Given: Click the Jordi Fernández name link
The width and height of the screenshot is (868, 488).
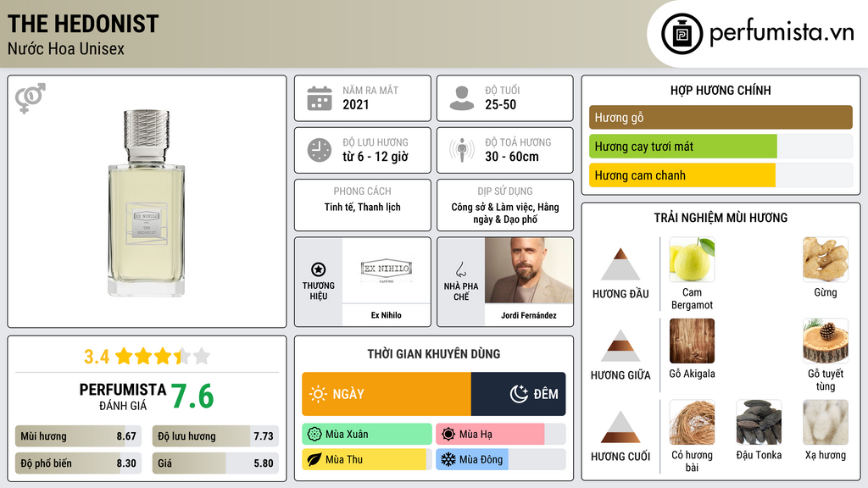Looking at the screenshot, I should click(529, 315).
